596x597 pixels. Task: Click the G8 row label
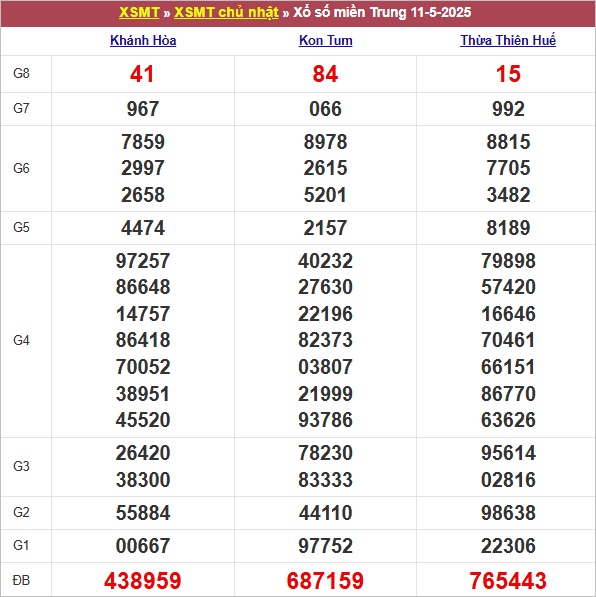(21, 73)
